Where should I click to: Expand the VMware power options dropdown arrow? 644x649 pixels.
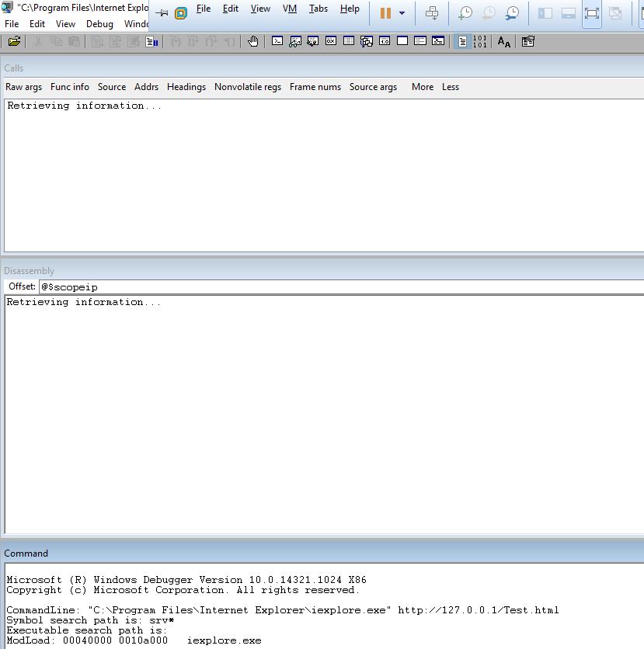click(402, 13)
